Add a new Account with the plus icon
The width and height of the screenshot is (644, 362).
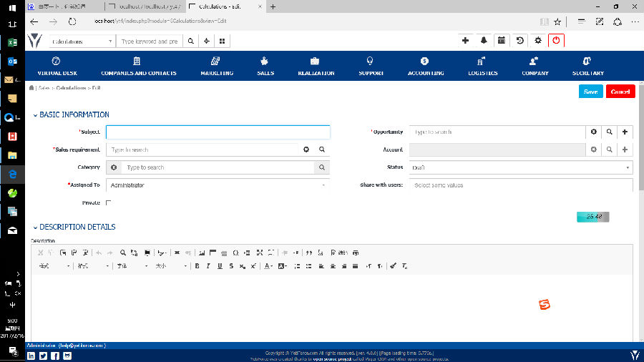click(x=625, y=150)
